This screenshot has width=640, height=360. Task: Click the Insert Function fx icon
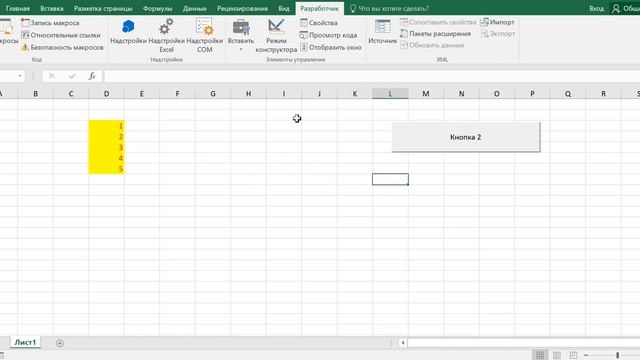92,76
